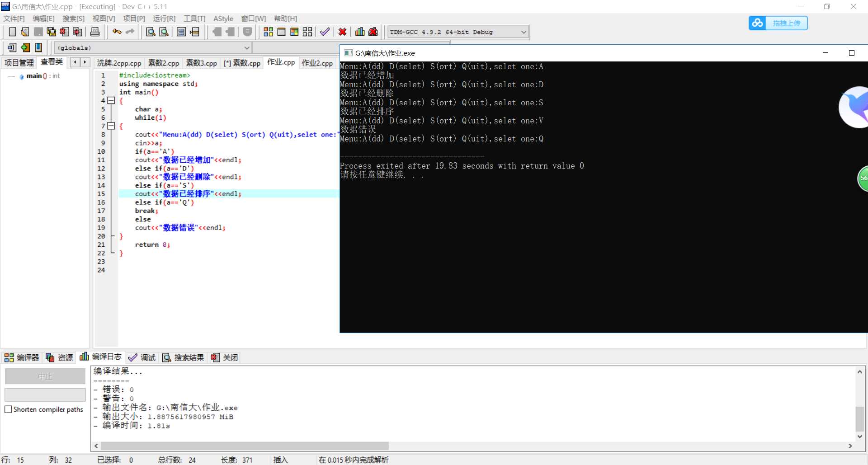Screen dimensions: 868x465
Task: Select main() : int in class tree
Action: (43, 76)
